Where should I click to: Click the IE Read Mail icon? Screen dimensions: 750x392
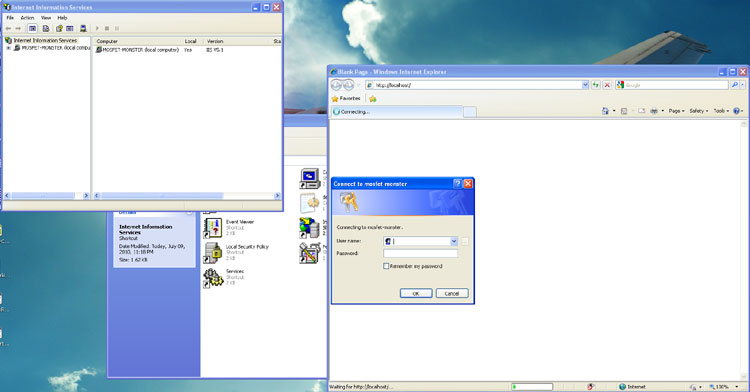click(x=641, y=111)
